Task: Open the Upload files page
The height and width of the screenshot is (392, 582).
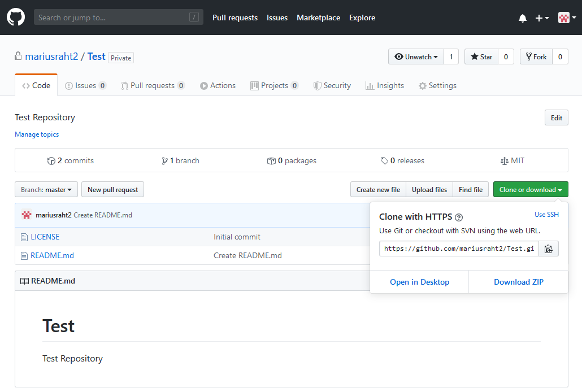Action: click(x=429, y=189)
